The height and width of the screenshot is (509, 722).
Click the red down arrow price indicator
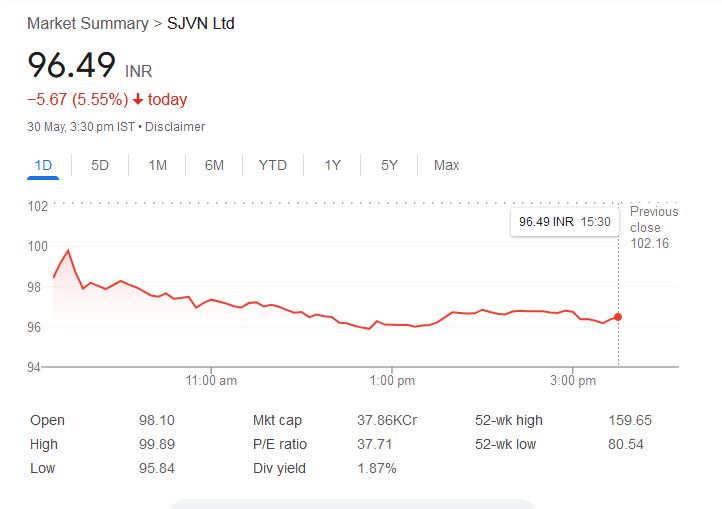point(138,99)
